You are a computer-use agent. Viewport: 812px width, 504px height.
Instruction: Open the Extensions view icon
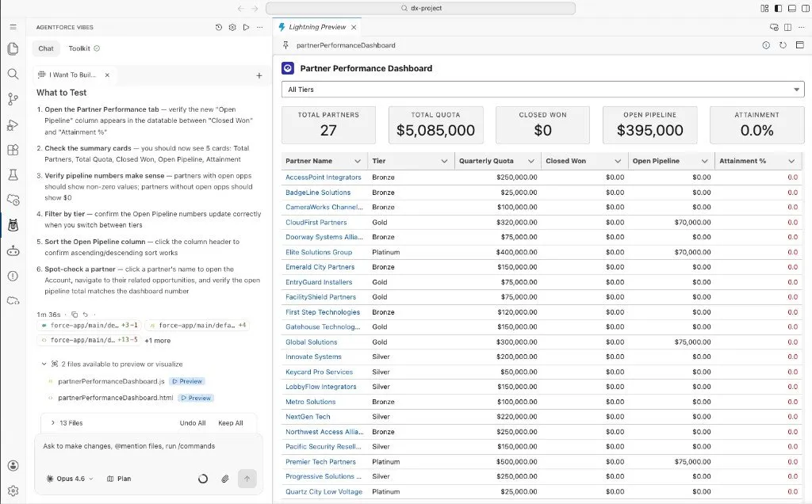tap(13, 150)
